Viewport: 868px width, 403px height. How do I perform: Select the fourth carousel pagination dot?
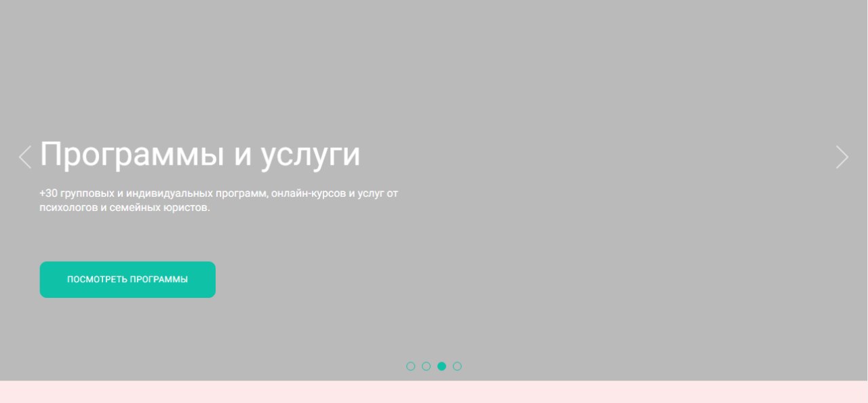coord(458,366)
